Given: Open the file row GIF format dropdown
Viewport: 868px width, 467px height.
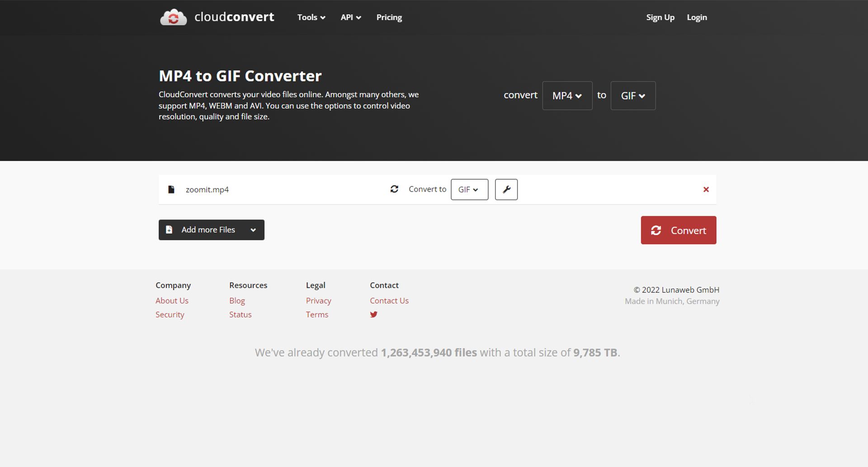Looking at the screenshot, I should point(469,190).
